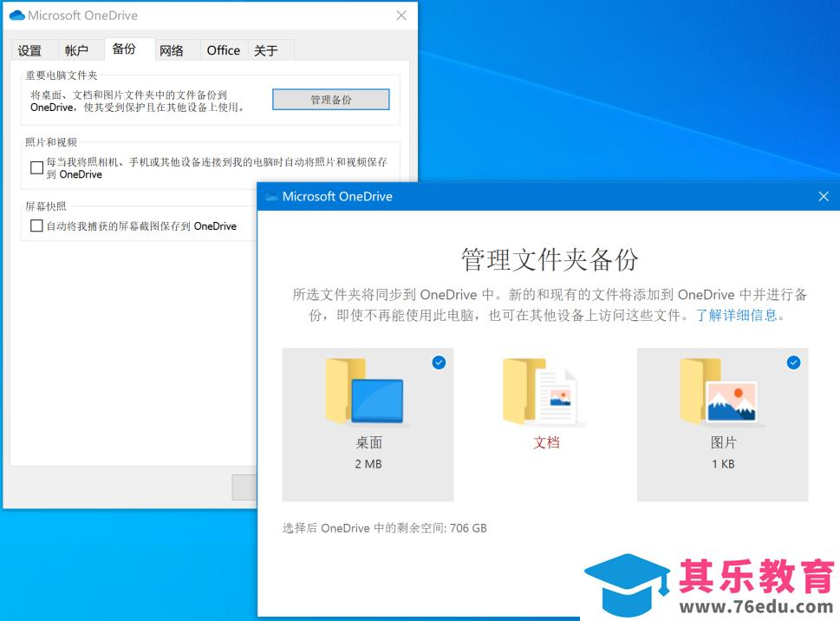Click the 桌面 folder icon
Screen dimensions: 840x621
pyautogui.click(x=365, y=392)
